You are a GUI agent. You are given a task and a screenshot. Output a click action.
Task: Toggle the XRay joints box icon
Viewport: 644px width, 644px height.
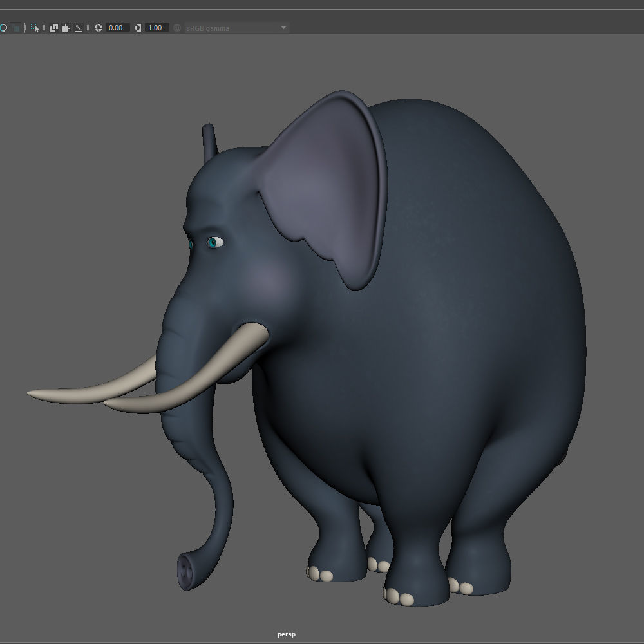(15, 28)
